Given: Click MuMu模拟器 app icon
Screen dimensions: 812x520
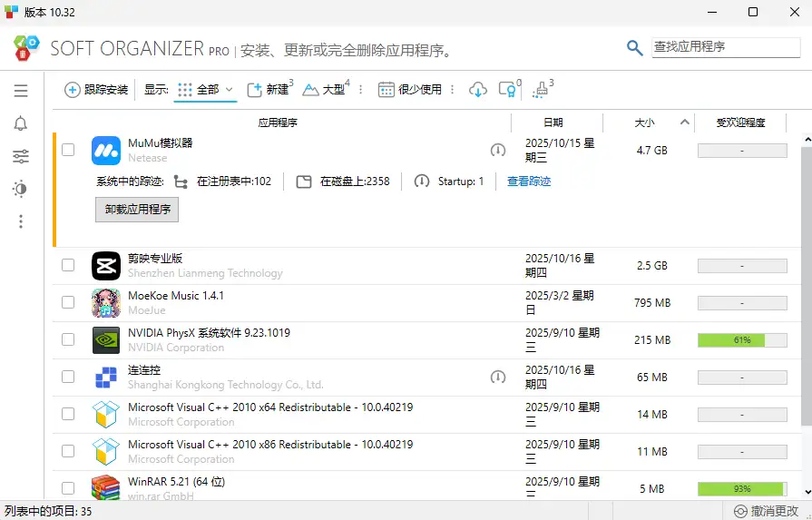Looking at the screenshot, I should [x=106, y=151].
